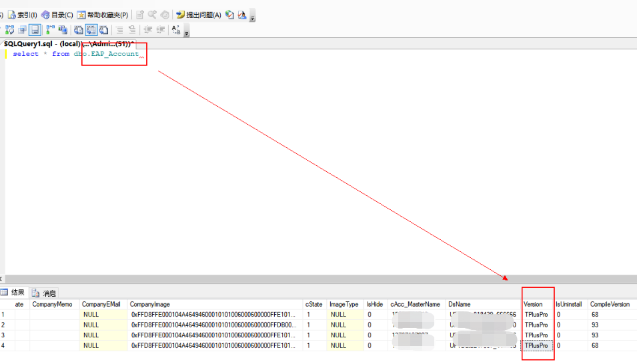The image size is (637, 364).
Task: Expand SQL editor toolbar overflow arrow
Action: point(187,31)
